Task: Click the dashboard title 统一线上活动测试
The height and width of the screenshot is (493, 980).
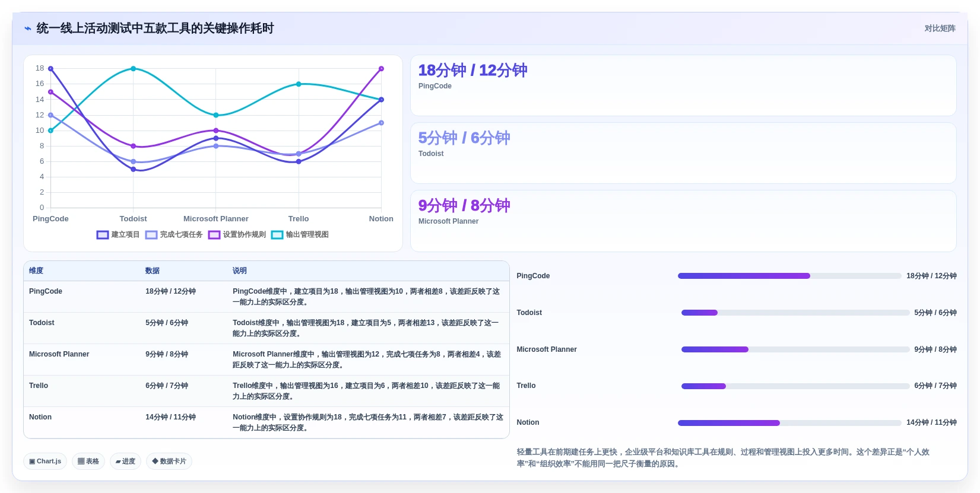Action: [155, 28]
